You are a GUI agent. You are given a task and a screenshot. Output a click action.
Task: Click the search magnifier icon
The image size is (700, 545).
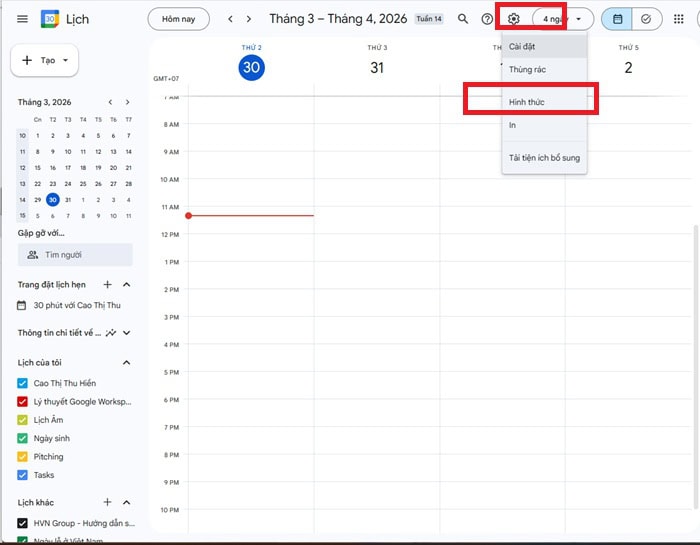pos(462,19)
